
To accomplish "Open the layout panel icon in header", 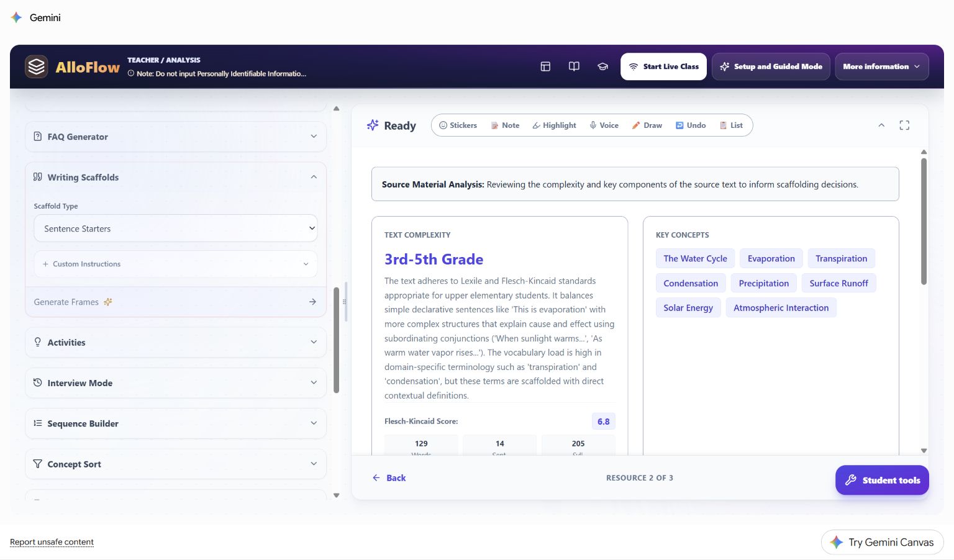I will [x=545, y=66].
